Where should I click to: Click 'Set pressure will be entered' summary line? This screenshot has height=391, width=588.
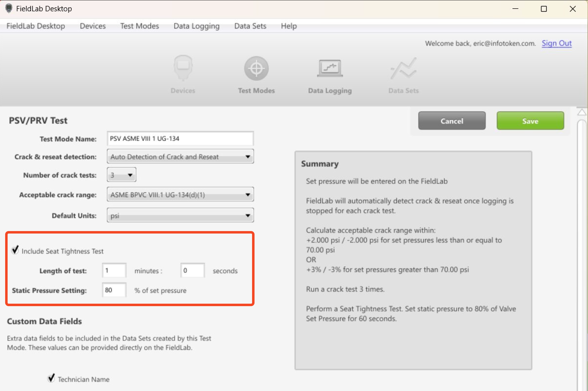coord(377,181)
